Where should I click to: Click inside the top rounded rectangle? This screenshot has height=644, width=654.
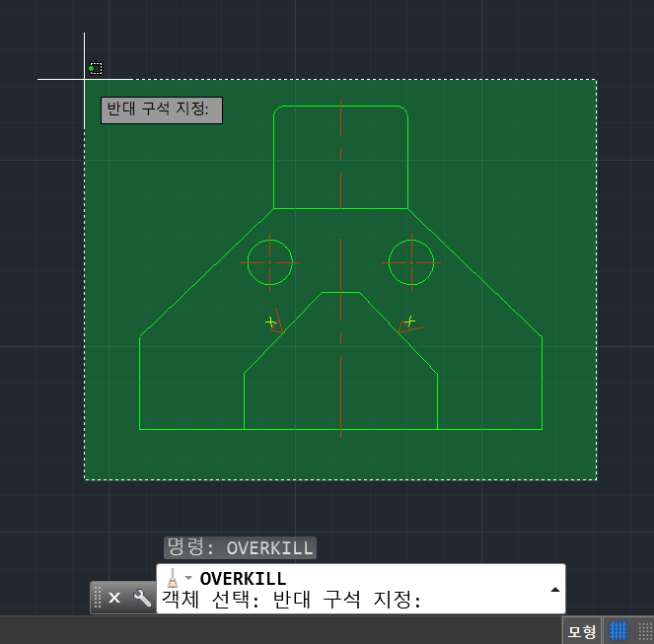click(307, 157)
